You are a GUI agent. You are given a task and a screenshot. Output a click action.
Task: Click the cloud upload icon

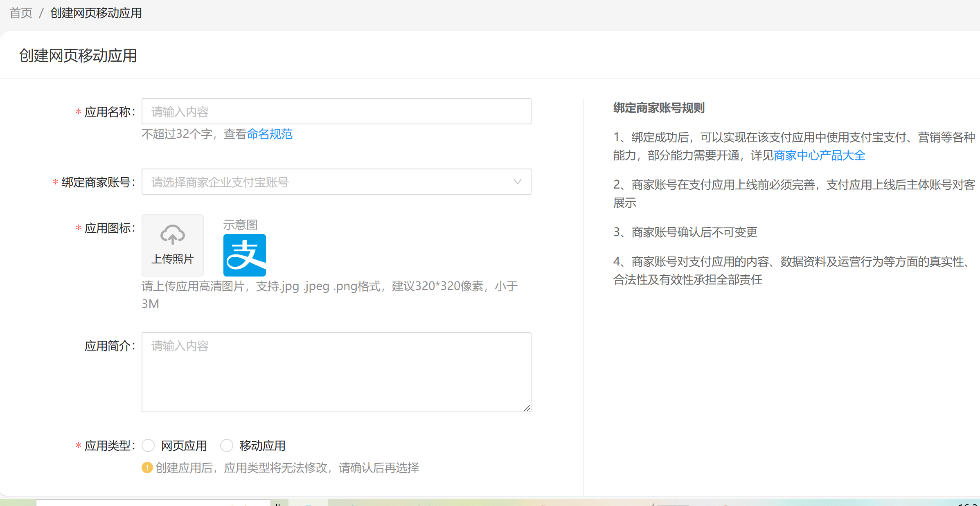point(172,235)
